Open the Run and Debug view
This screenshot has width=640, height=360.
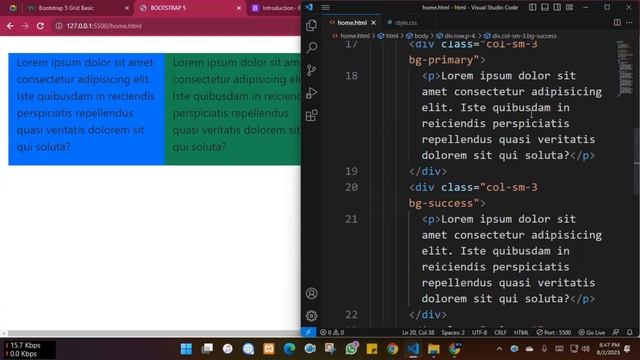pos(311,93)
